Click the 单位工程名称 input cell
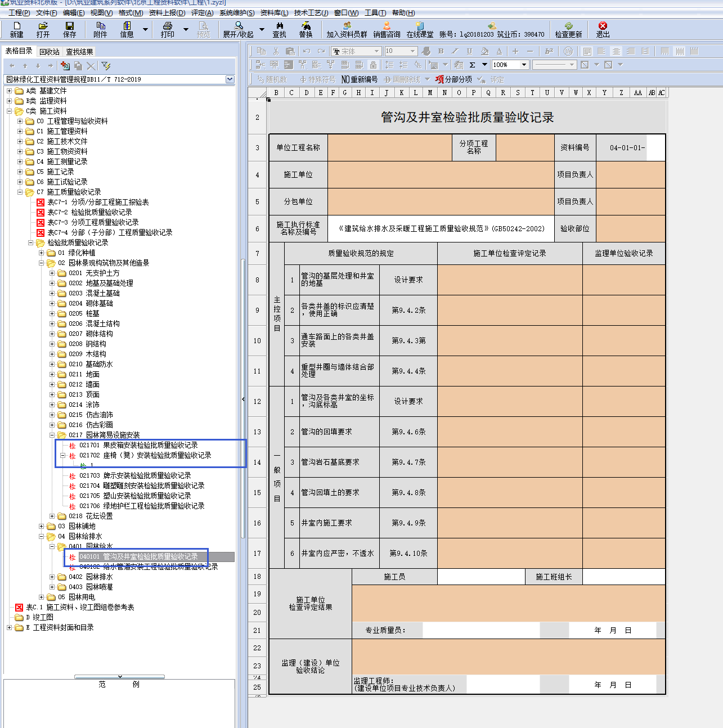This screenshot has height=728, width=723. 390,147
